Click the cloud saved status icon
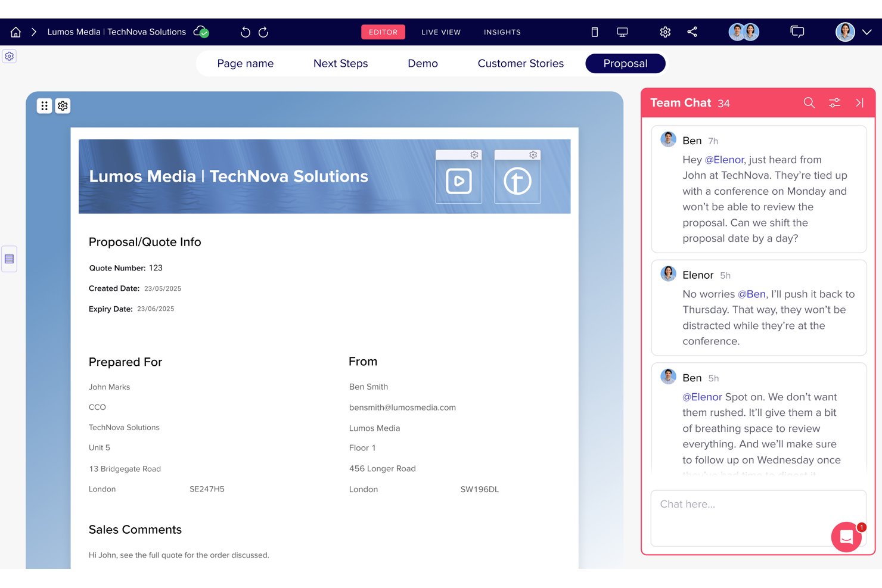 click(x=201, y=32)
